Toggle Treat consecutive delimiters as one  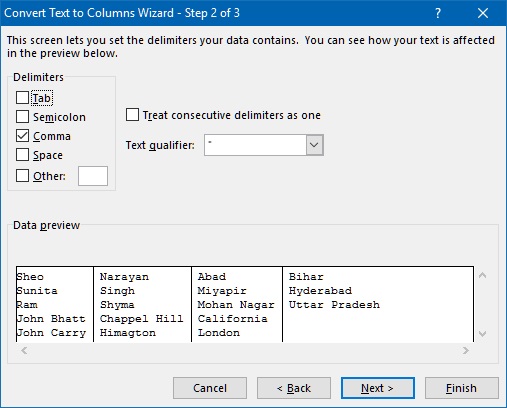[x=132, y=115]
